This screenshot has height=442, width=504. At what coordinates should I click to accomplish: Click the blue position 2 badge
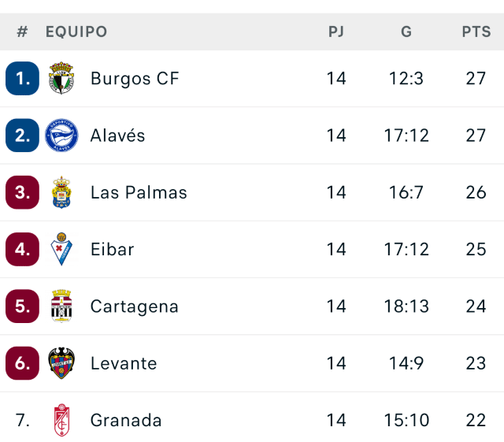pyautogui.click(x=22, y=136)
